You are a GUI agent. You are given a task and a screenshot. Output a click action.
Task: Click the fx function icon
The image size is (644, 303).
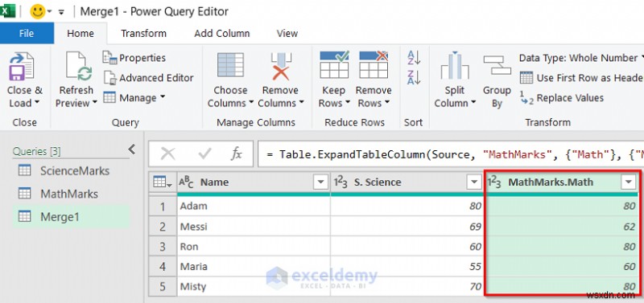[x=236, y=154]
